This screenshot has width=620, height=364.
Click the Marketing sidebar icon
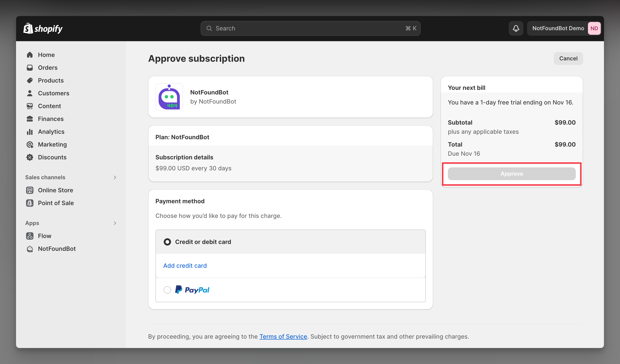[x=30, y=144]
